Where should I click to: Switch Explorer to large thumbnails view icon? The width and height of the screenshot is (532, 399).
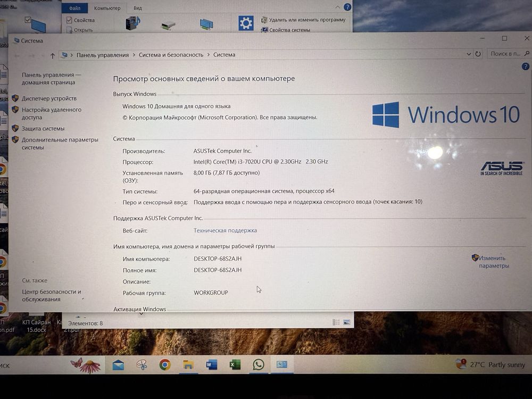click(x=346, y=322)
